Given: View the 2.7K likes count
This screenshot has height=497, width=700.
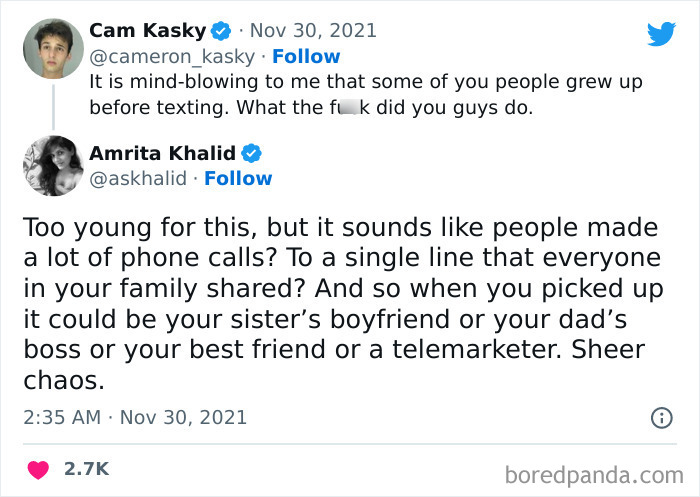Looking at the screenshot, I should click(x=88, y=468).
